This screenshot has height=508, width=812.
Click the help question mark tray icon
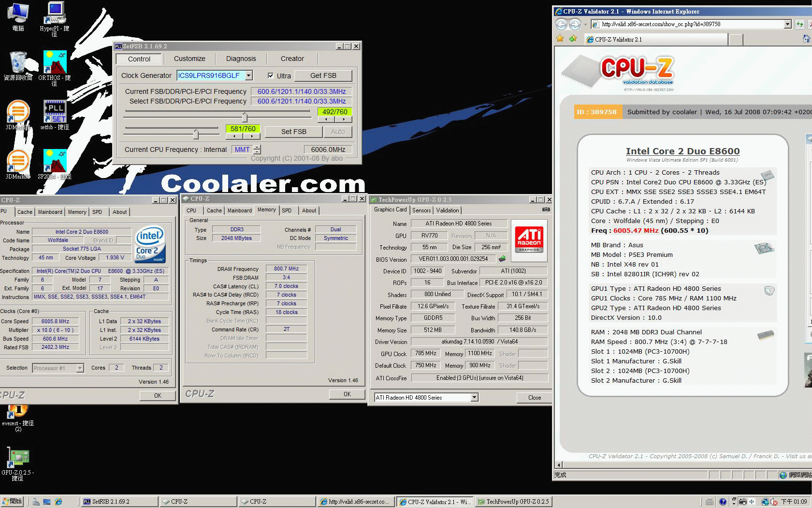pyautogui.click(x=723, y=502)
